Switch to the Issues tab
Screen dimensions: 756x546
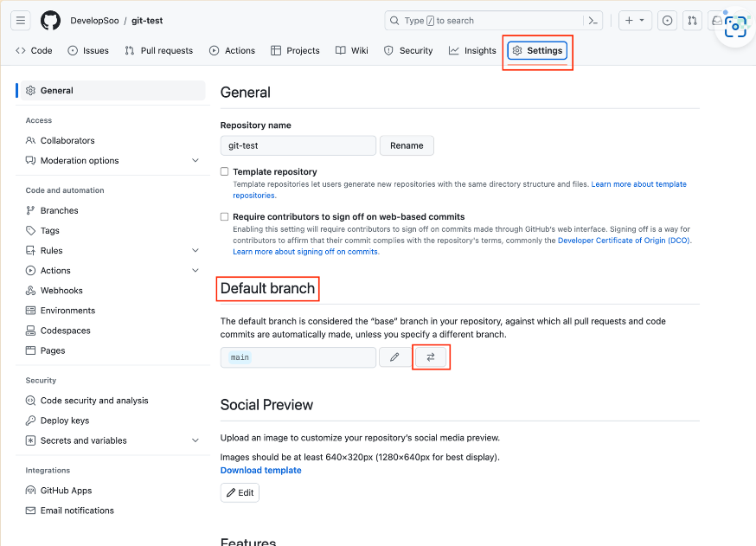88,51
